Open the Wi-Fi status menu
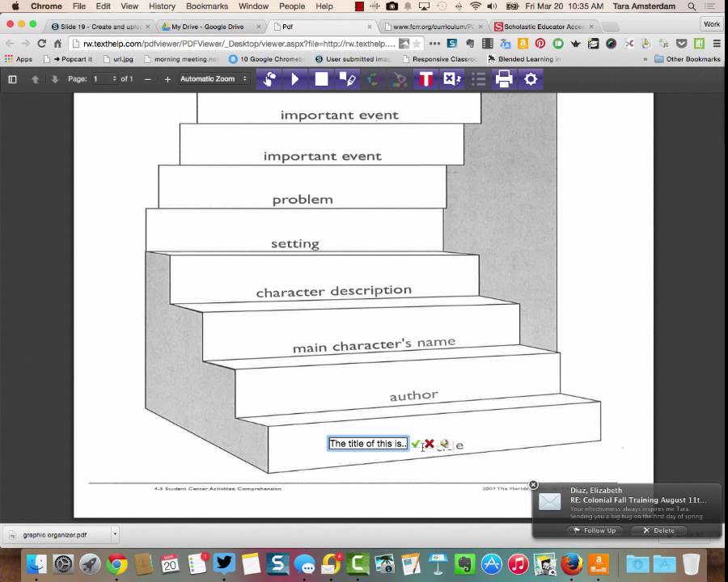 click(475, 6)
